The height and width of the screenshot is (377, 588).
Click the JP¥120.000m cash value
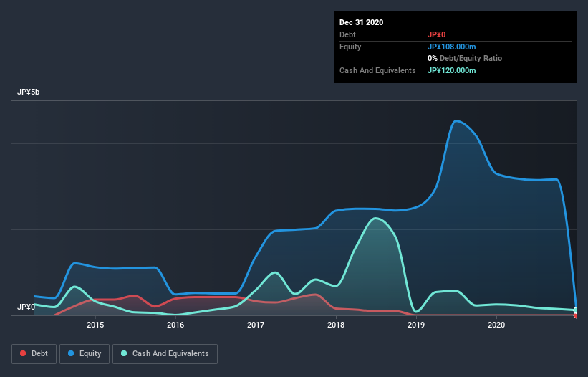(x=451, y=70)
